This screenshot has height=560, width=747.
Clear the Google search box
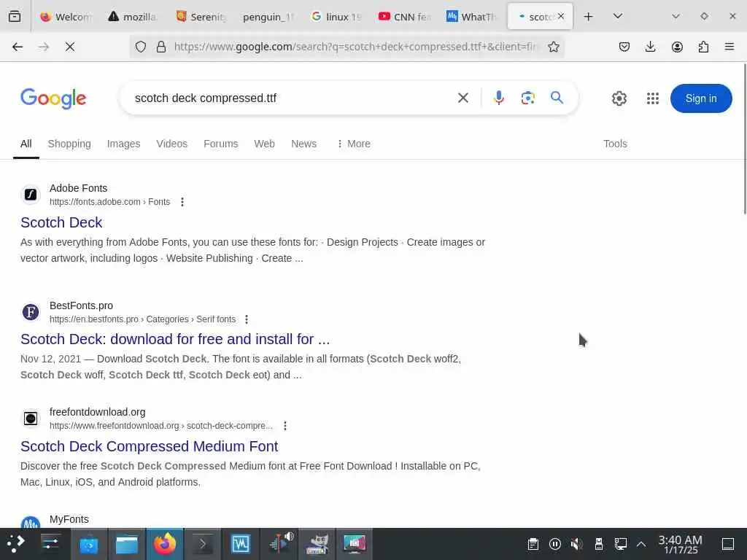click(x=463, y=98)
